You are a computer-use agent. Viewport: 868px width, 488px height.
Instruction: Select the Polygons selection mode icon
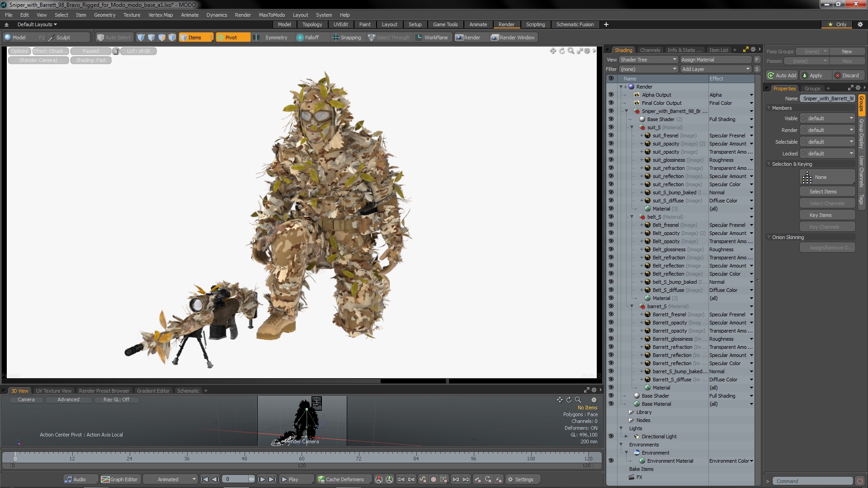(x=161, y=38)
